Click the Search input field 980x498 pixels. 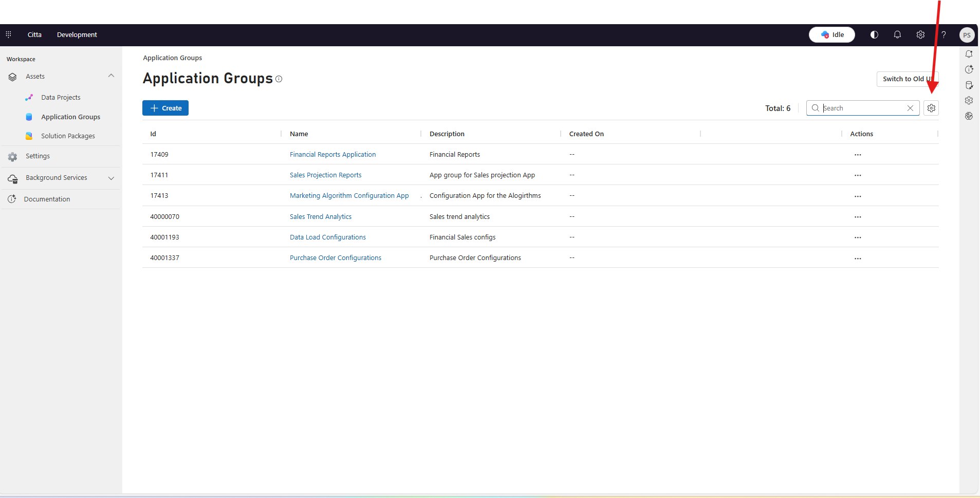(x=862, y=108)
